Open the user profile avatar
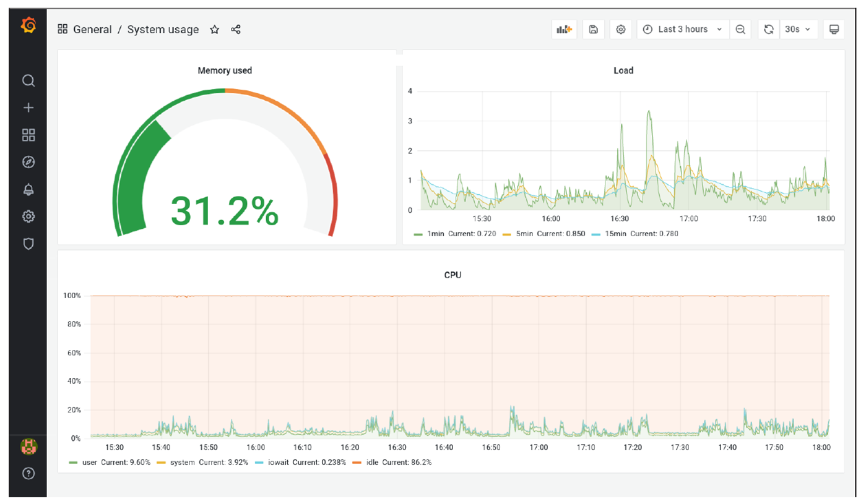 click(x=28, y=445)
